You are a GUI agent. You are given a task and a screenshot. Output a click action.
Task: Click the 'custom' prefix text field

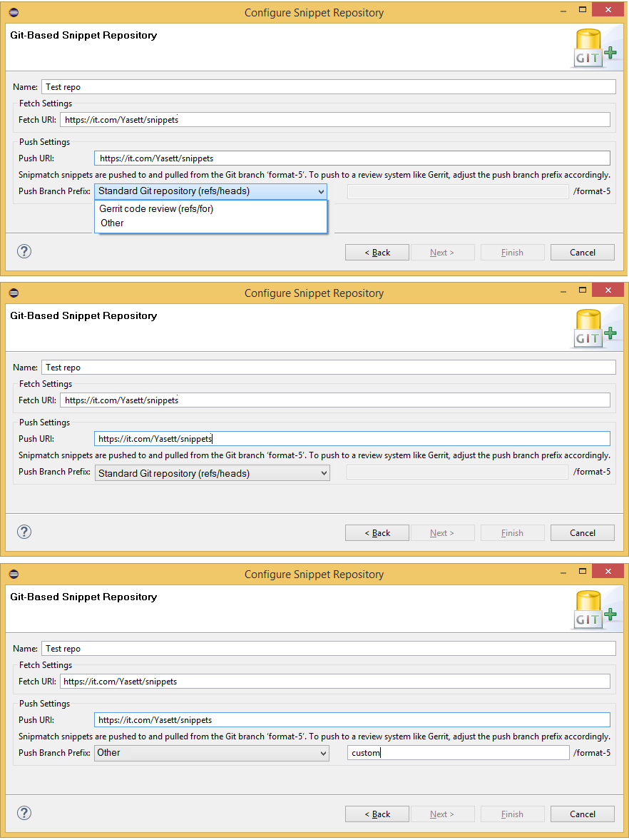(x=459, y=753)
